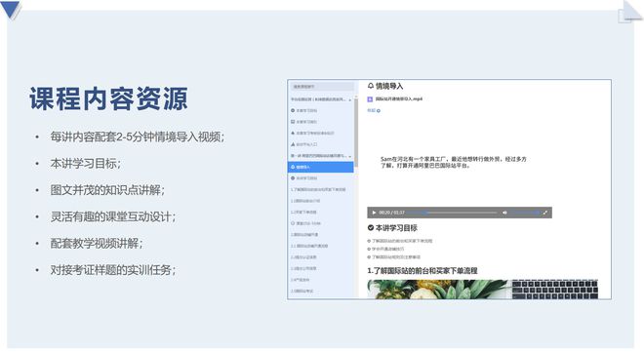Open 国际站开通情境导入.mp4 file link
Image resolution: width=644 pixels, height=352 pixels.
pos(399,98)
